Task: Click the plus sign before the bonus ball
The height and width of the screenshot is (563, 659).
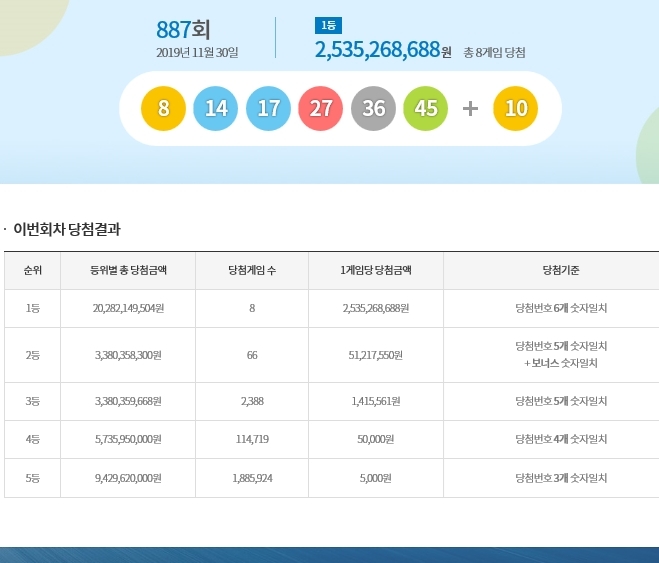Action: tap(470, 109)
